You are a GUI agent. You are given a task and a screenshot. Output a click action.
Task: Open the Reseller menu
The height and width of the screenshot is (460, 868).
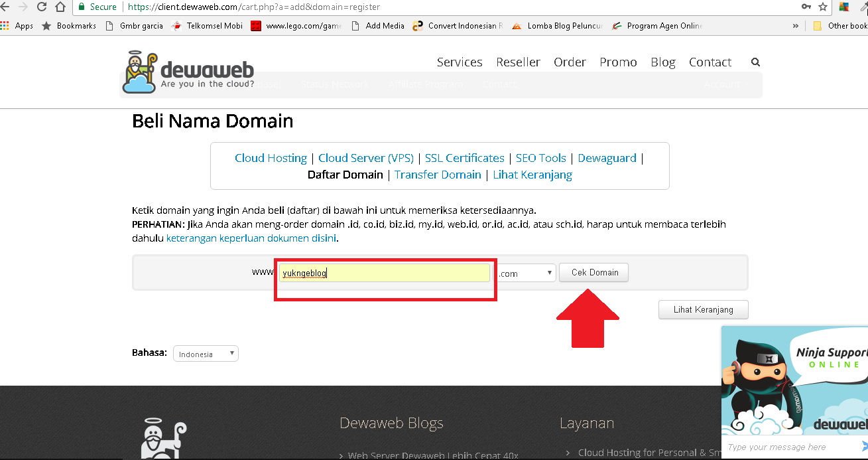pos(518,62)
